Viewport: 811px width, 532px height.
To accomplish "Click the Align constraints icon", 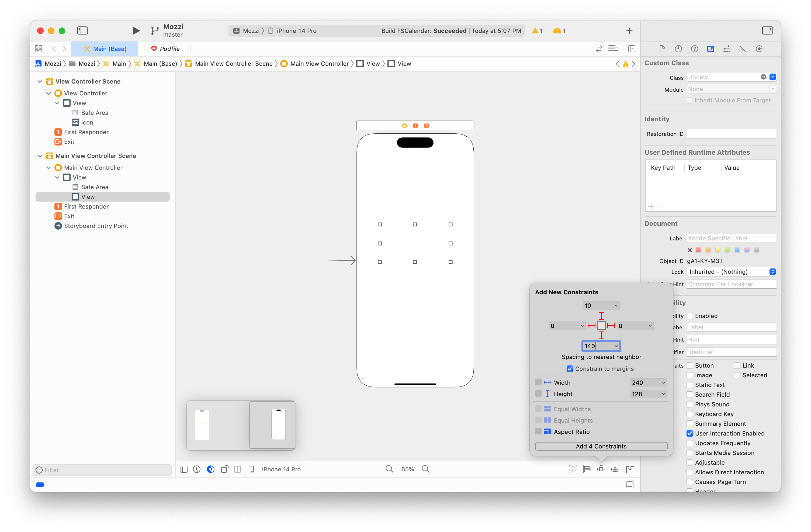I will pyautogui.click(x=587, y=469).
